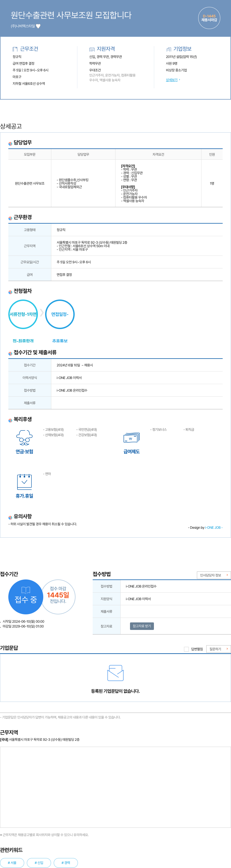The image size is (231, 868).
Task: Click the 질문하기 button
Action: pyautogui.click(x=218, y=649)
